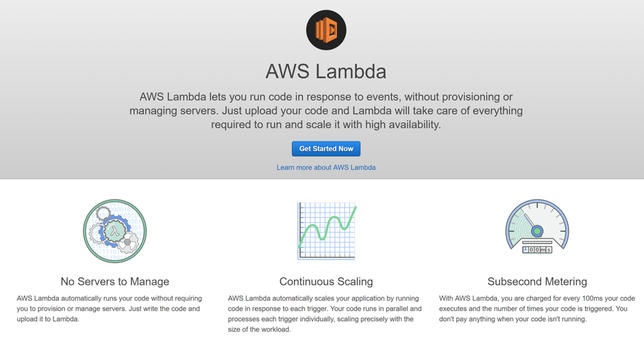The image size is (644, 339).
Task: Click the green center dial of the gauge
Action: click(537, 231)
